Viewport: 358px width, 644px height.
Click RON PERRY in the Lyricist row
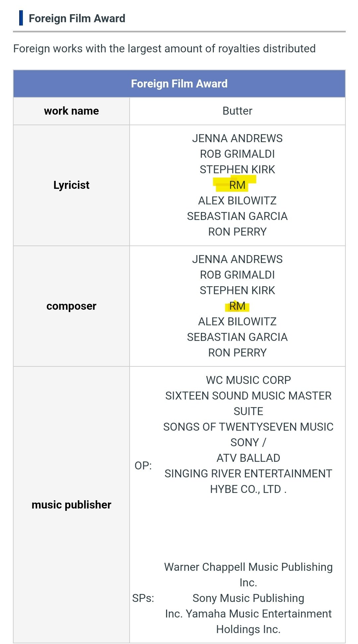coord(237,232)
